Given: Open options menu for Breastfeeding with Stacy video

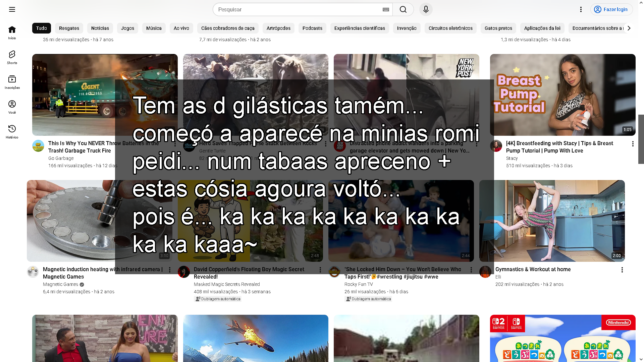Looking at the screenshot, I should (x=633, y=144).
